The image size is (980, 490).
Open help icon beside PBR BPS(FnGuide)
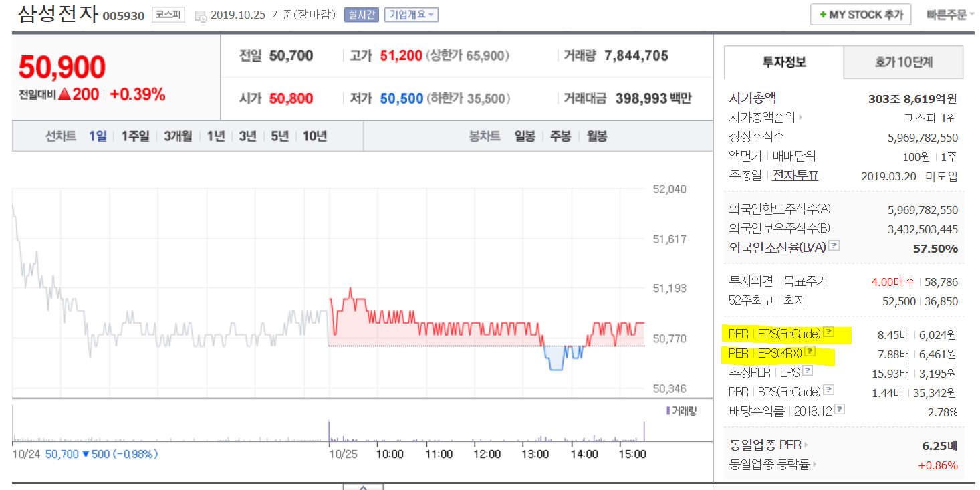828,390
